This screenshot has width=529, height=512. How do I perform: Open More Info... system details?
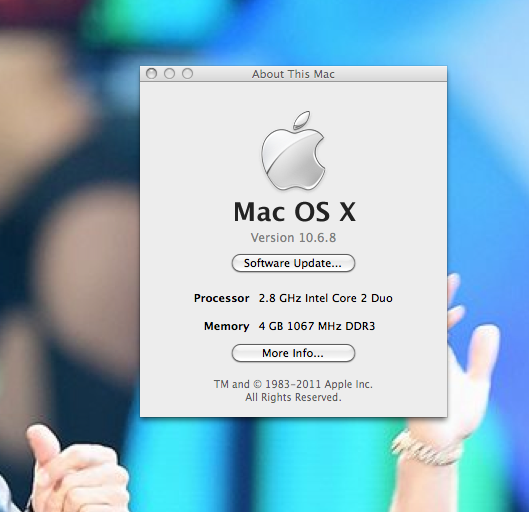[293, 353]
